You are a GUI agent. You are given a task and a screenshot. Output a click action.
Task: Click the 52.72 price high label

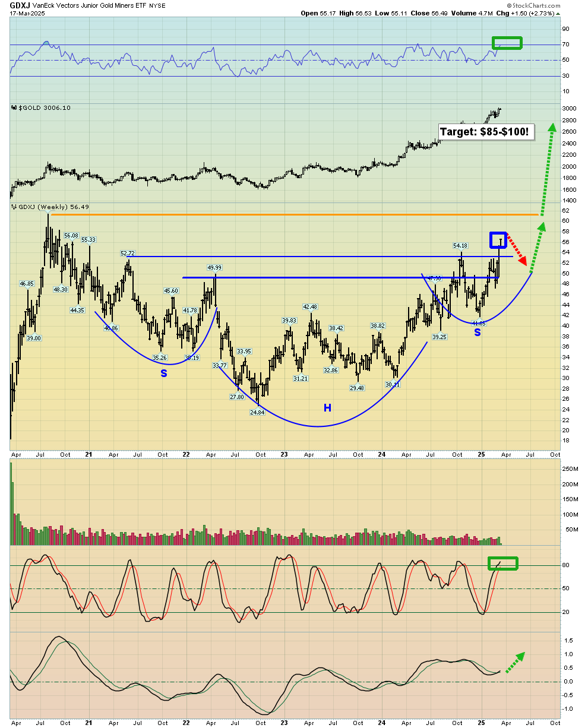click(128, 253)
